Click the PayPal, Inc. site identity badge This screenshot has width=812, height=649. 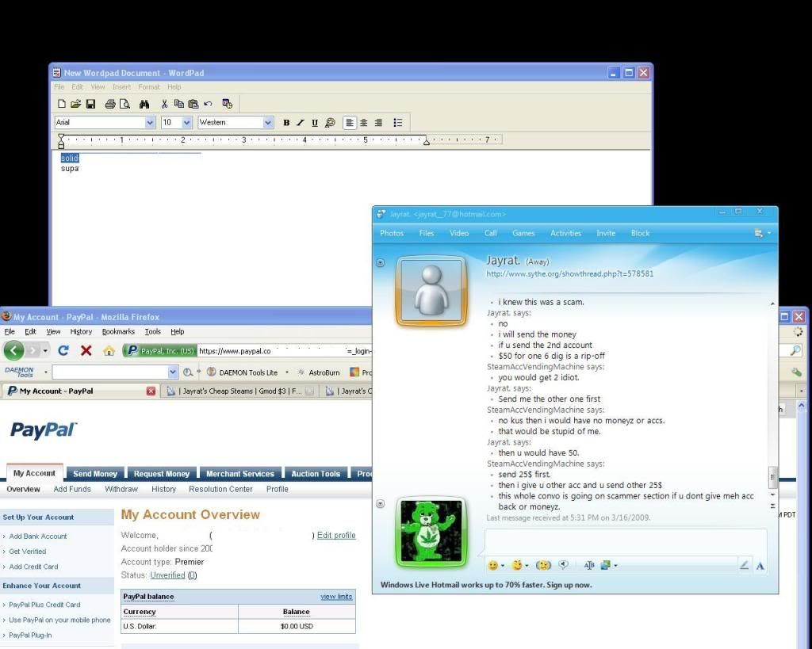(x=159, y=351)
